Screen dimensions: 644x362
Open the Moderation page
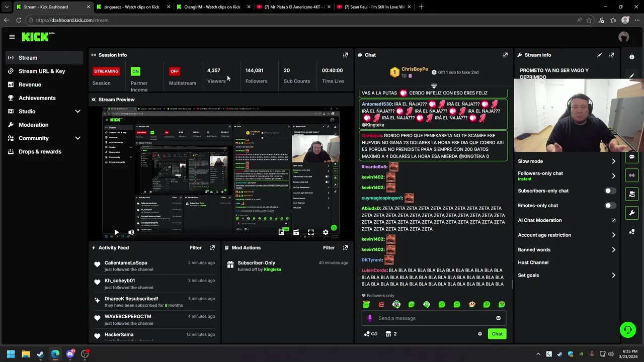point(44,125)
